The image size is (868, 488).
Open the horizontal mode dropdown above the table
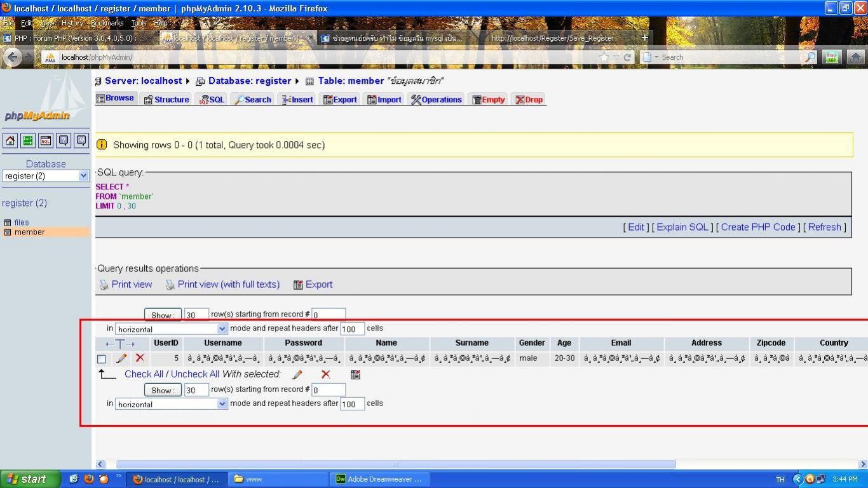pos(171,329)
